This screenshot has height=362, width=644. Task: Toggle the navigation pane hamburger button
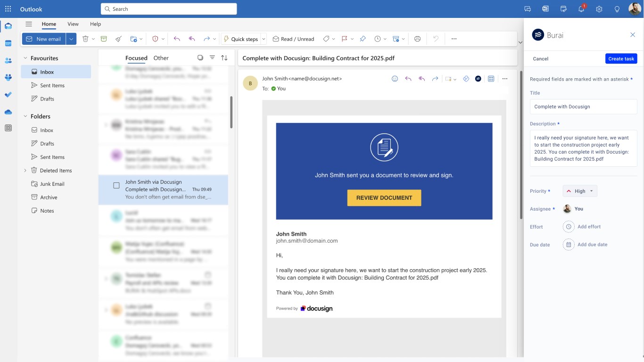pyautogui.click(x=29, y=24)
